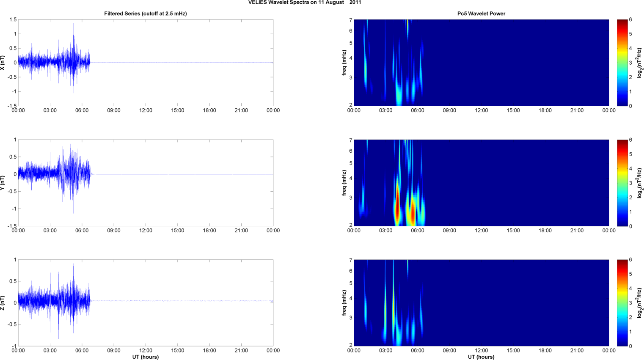Click the X component filtered time series plot
The image size is (644, 360).
click(x=146, y=63)
